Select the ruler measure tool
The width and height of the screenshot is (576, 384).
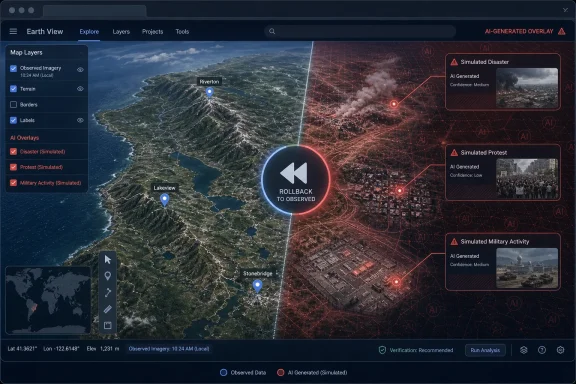(108, 309)
